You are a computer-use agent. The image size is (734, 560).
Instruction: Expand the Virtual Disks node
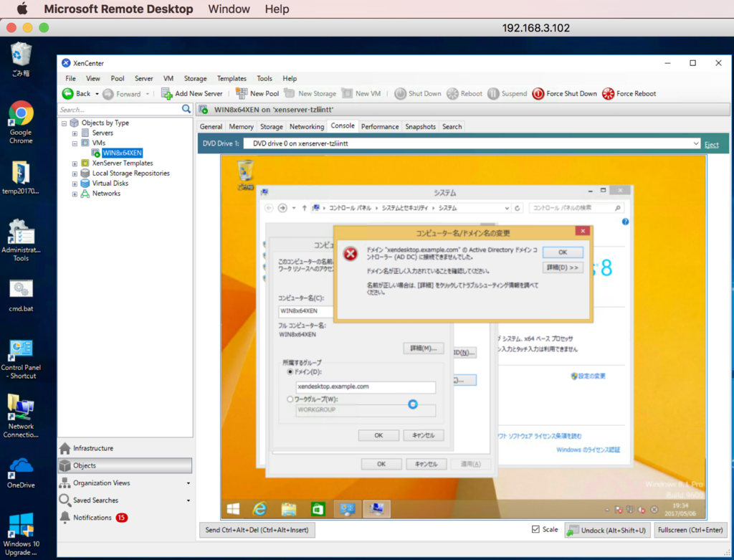(x=75, y=184)
